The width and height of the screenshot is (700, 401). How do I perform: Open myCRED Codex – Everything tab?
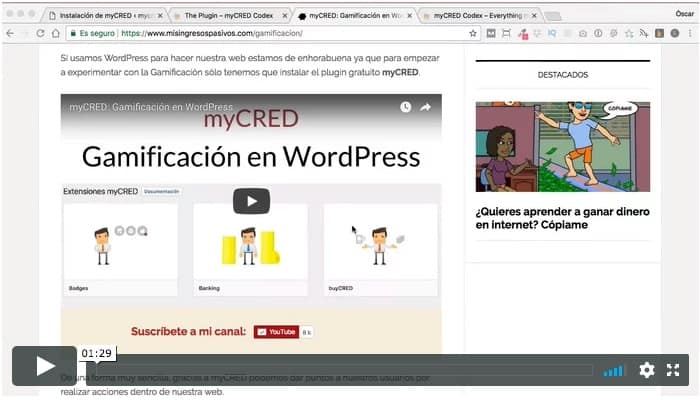click(x=478, y=16)
